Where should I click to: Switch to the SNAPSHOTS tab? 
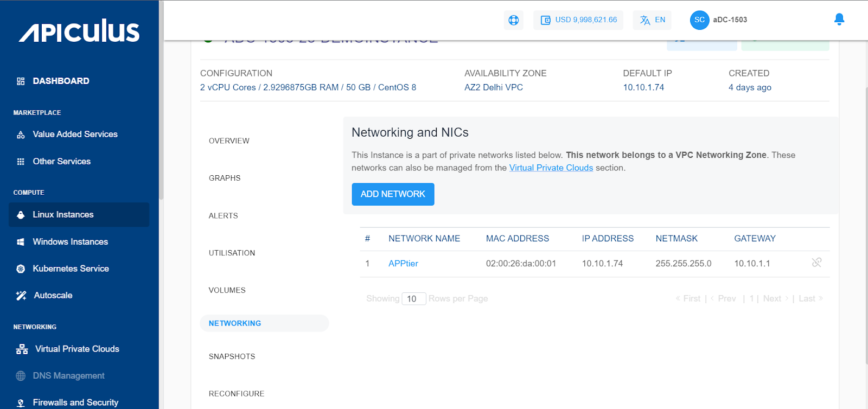pos(232,356)
